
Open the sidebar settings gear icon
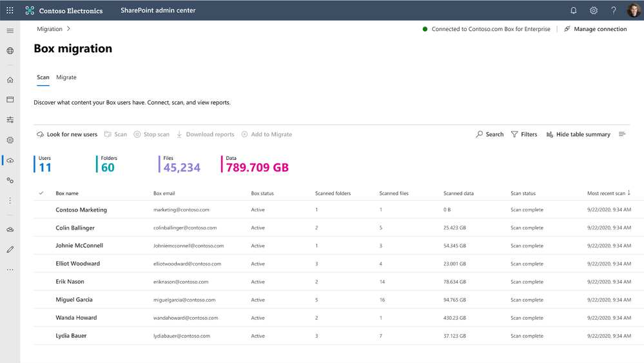tap(10, 140)
